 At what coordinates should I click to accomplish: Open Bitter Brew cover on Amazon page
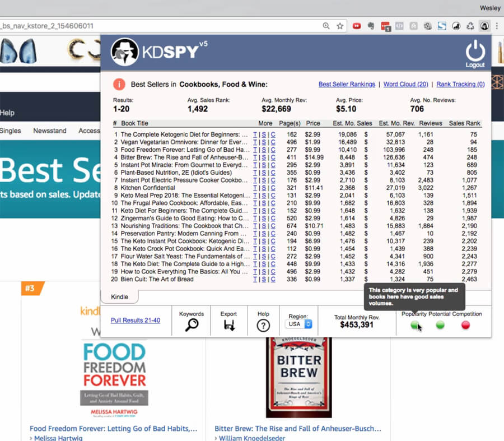(299, 377)
